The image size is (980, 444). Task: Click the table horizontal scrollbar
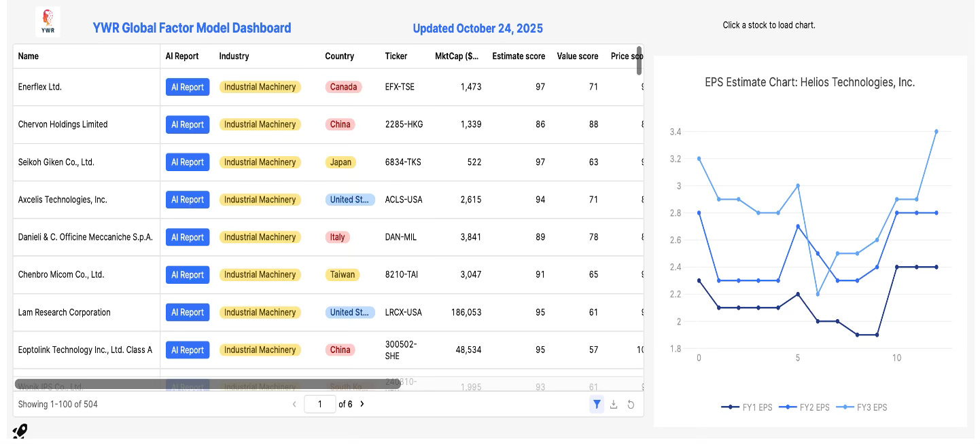[207, 385]
